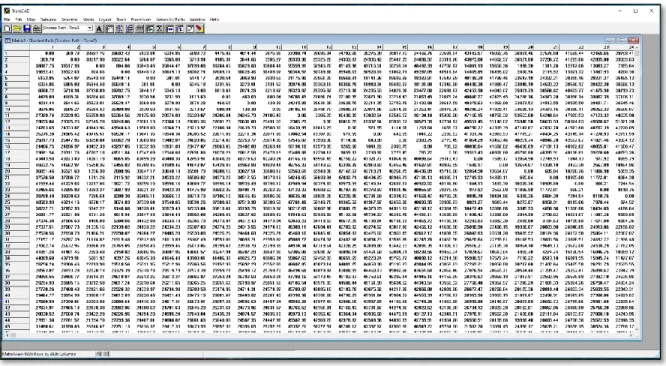Click the New file icon in toolbar

(7, 28)
